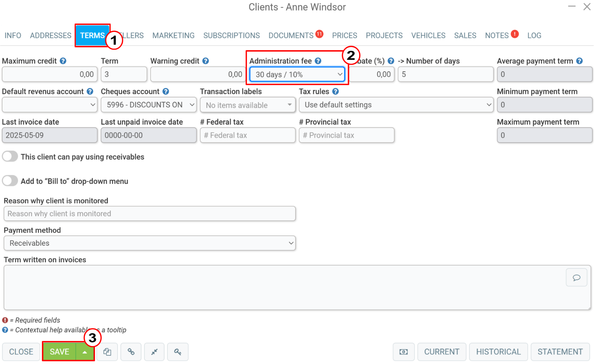Click the STATEMENT button
Image resolution: width=594 pixels, height=364 pixels.
[x=560, y=352]
